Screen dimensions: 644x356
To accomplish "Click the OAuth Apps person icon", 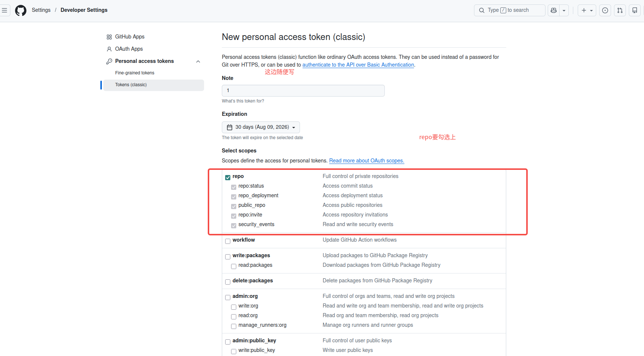I will [109, 49].
